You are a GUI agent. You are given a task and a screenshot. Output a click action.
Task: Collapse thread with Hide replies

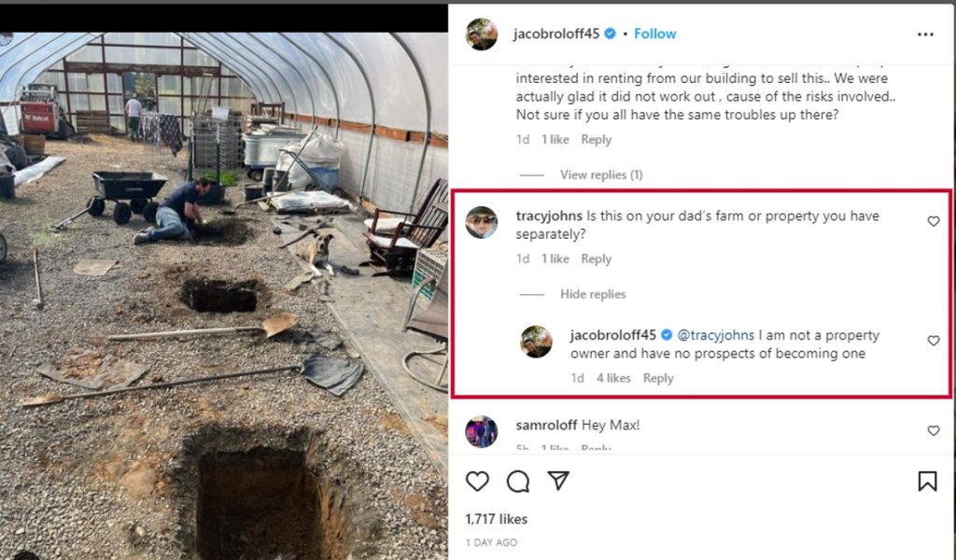tap(593, 294)
